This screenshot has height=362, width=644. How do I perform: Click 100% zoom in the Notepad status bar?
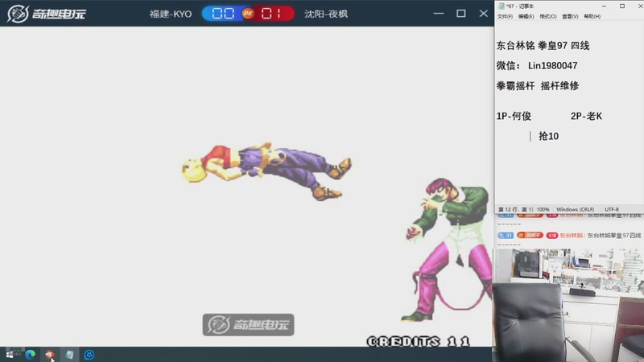pyautogui.click(x=543, y=209)
